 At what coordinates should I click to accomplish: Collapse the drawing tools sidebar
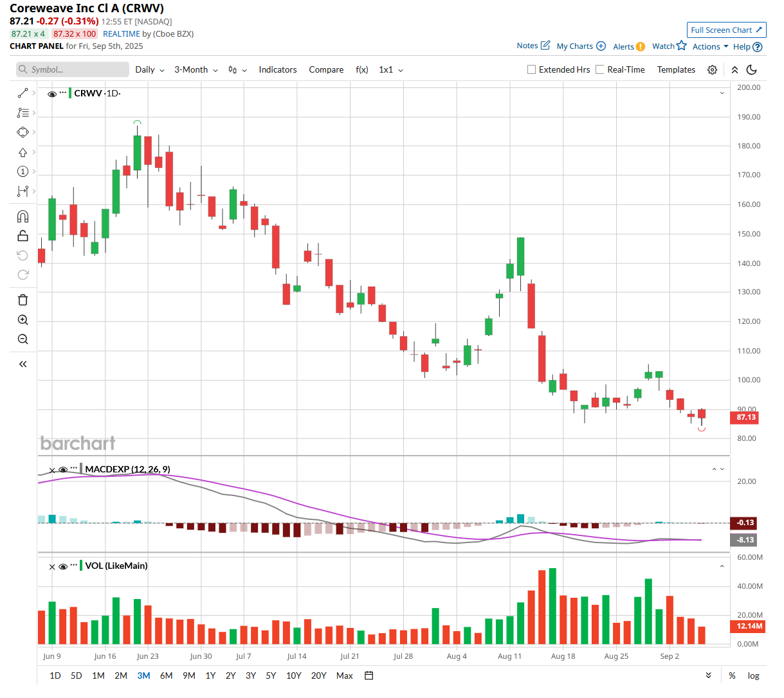point(23,364)
